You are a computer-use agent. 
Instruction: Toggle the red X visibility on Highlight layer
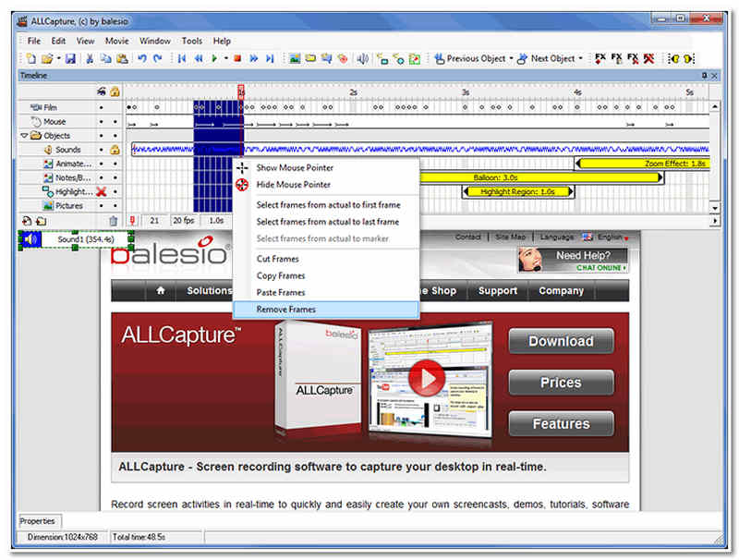102,191
